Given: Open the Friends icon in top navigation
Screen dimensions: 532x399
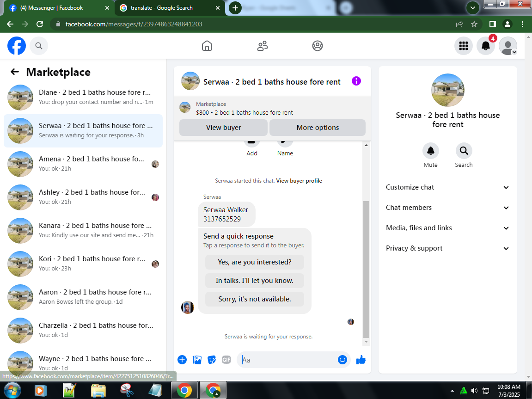Looking at the screenshot, I should (262, 46).
